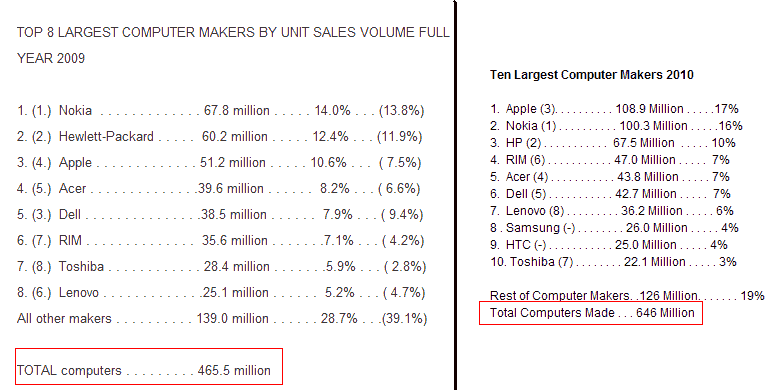Click the 2009 Apple 51.2 million row
The image size is (780, 390).
pyautogui.click(x=219, y=162)
